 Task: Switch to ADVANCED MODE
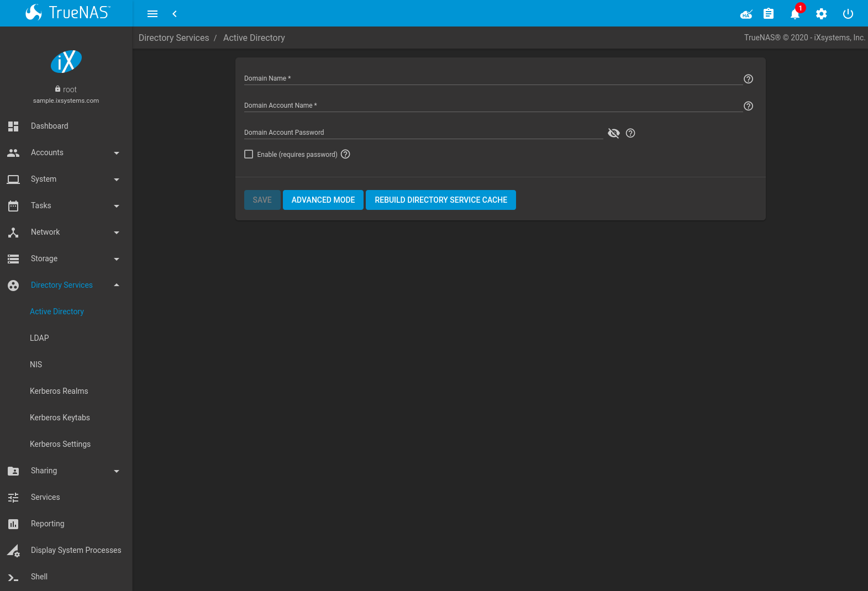coord(323,200)
